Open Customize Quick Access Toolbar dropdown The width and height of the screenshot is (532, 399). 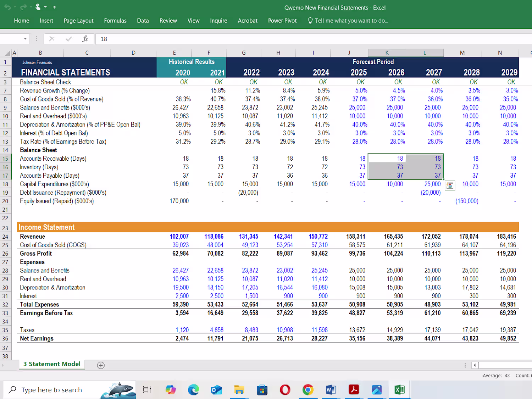click(x=54, y=7)
